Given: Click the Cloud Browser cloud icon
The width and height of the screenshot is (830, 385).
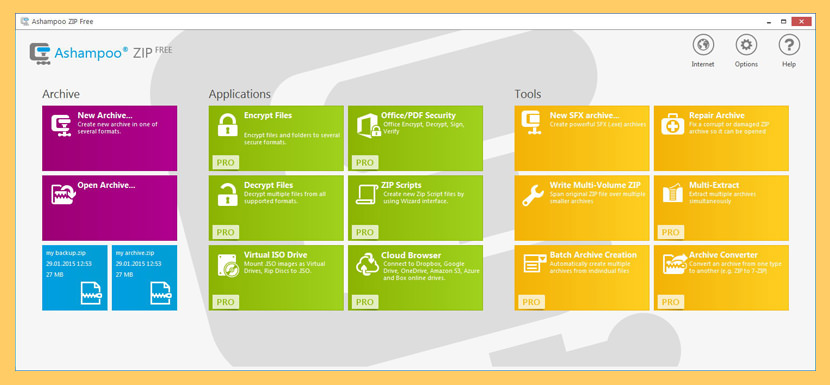Looking at the screenshot, I should (367, 265).
